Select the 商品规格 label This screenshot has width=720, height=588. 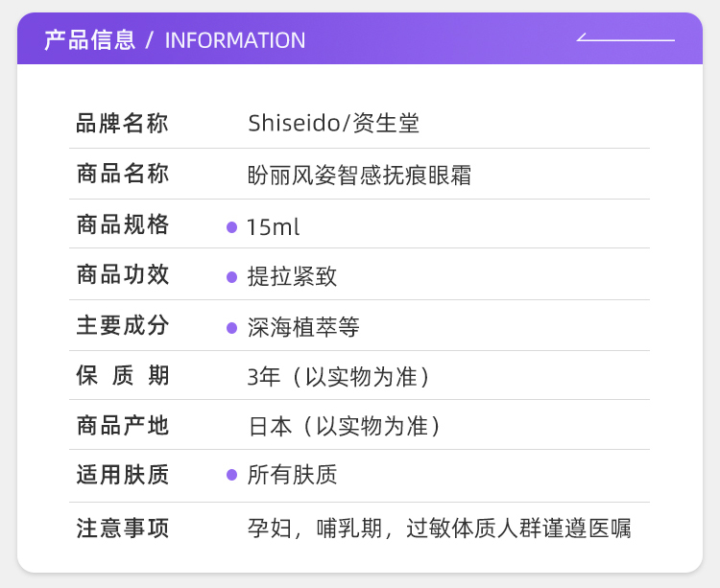[x=122, y=225]
